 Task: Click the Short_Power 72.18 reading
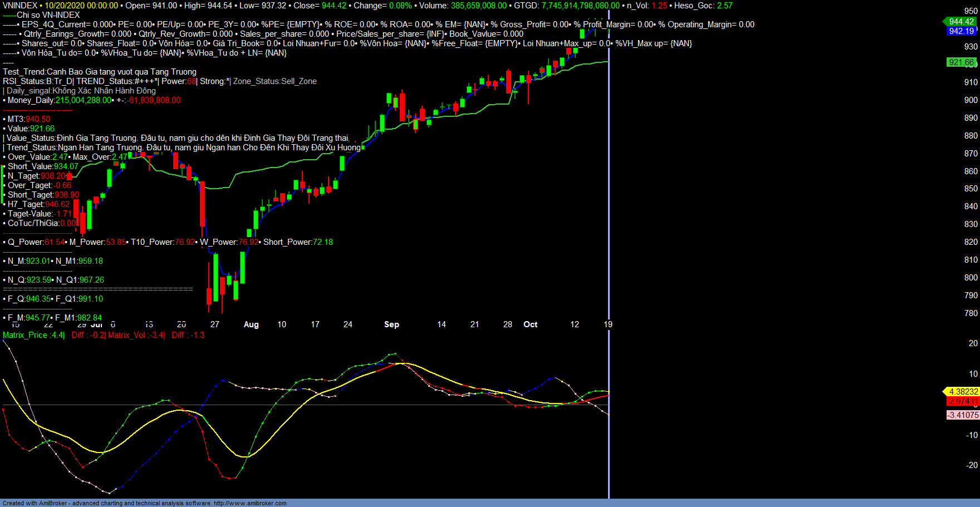[298, 242]
